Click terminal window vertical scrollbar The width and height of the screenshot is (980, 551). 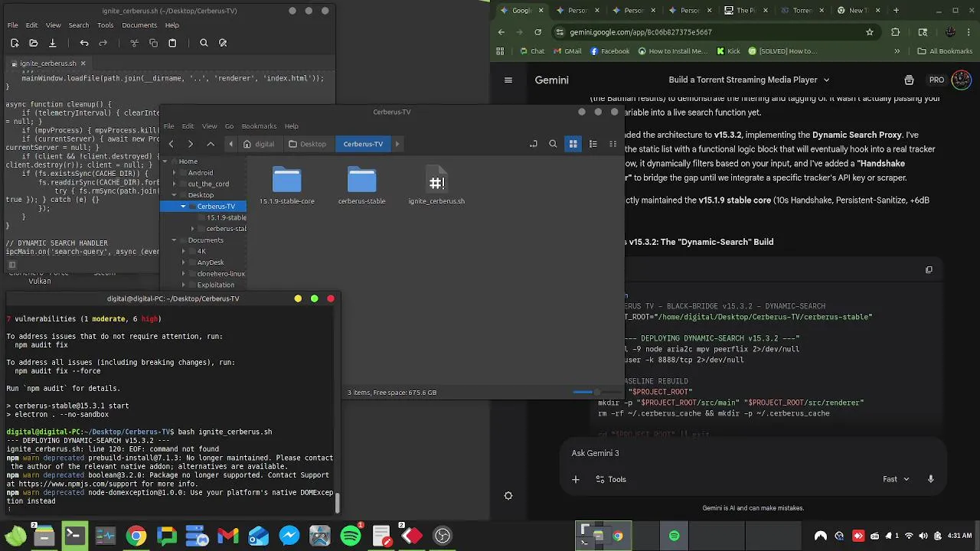tap(337, 503)
